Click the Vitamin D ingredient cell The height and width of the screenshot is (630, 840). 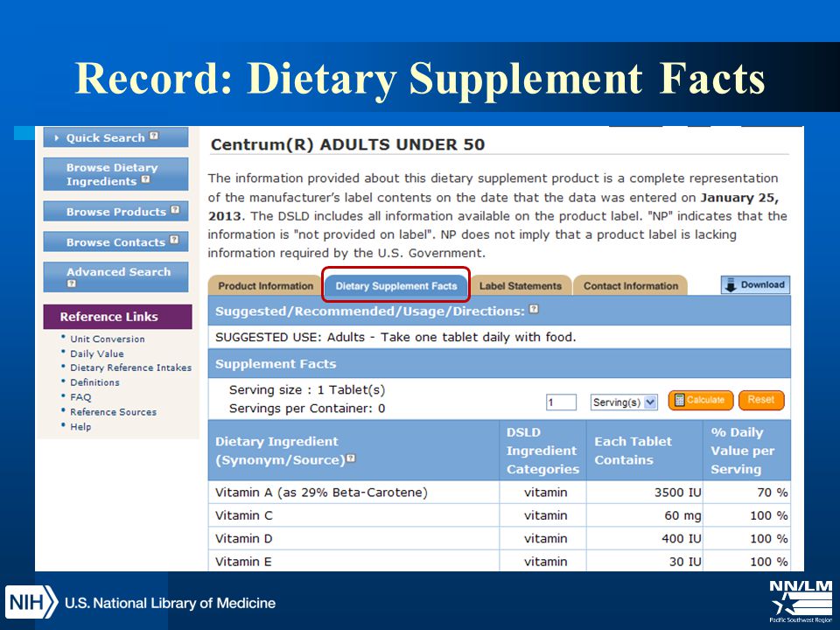[353, 538]
